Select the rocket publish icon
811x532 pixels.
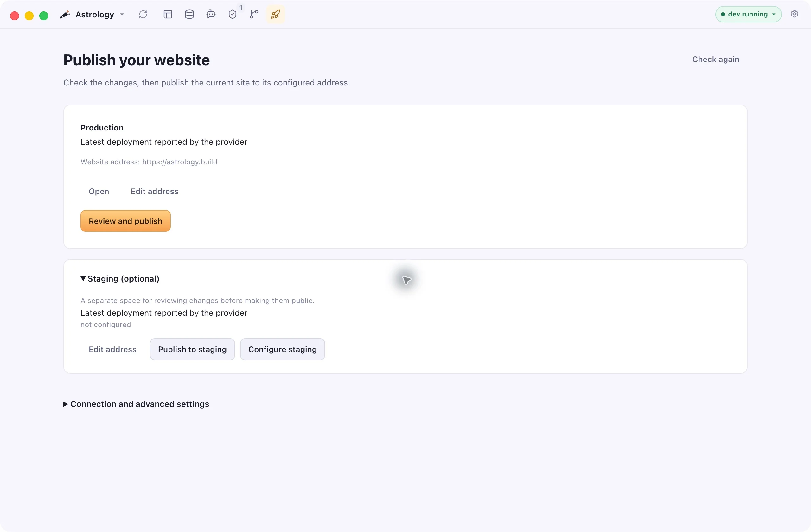tap(276, 14)
